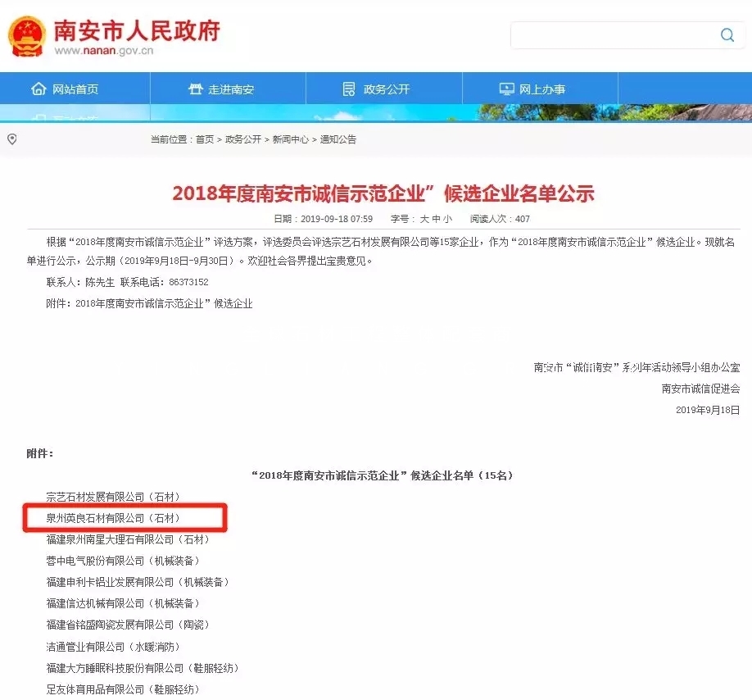
Task: Click the 南安市人民政府 site title text
Action: click(x=137, y=30)
